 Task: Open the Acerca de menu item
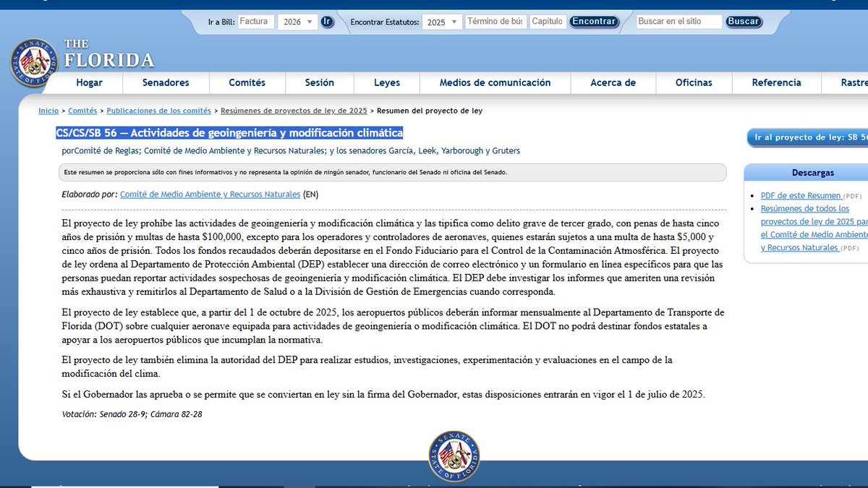[613, 82]
